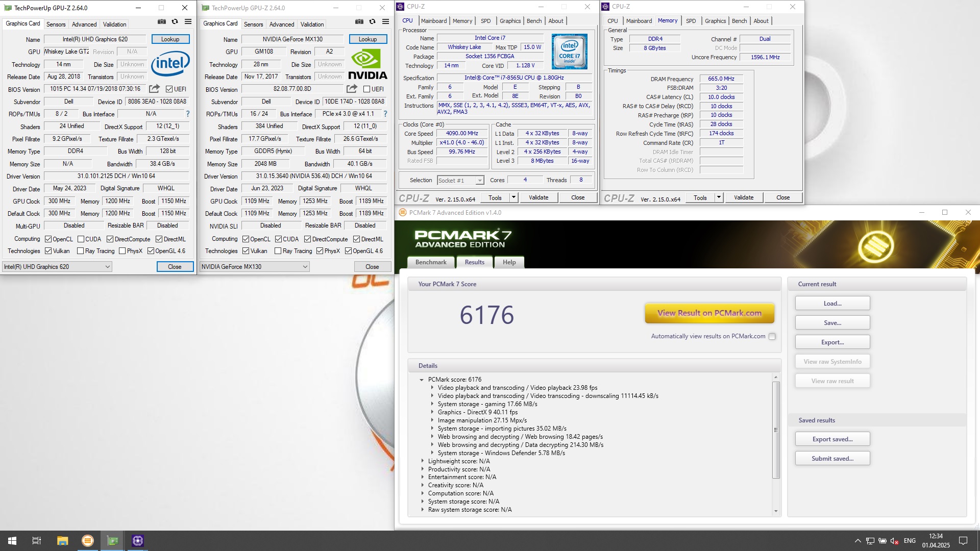Share BIOS icon in Intel GPU-Z window
This screenshot has width=980, height=551.
pyautogui.click(x=154, y=89)
